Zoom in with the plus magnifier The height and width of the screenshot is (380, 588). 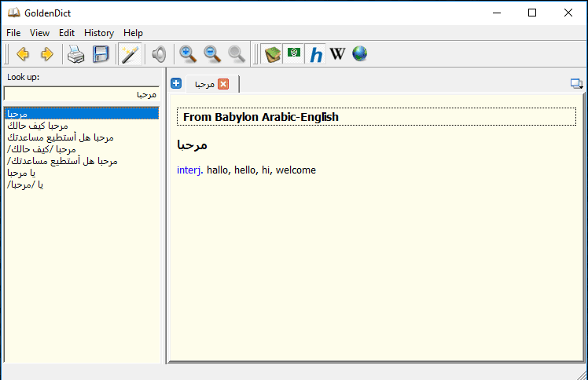(187, 54)
